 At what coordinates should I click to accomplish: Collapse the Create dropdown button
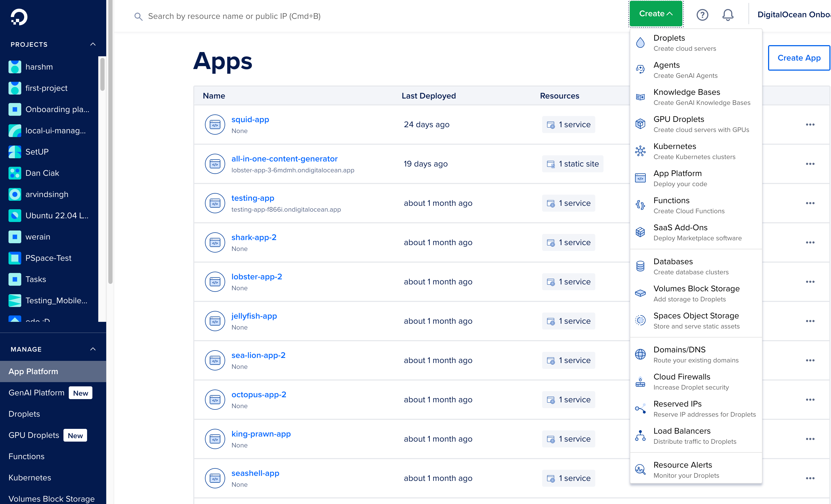click(x=656, y=14)
